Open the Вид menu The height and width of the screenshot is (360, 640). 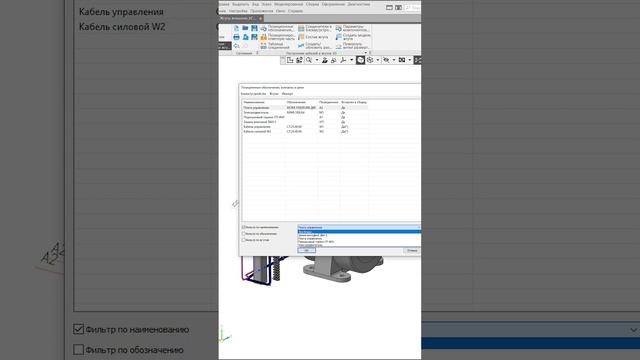(255, 4)
